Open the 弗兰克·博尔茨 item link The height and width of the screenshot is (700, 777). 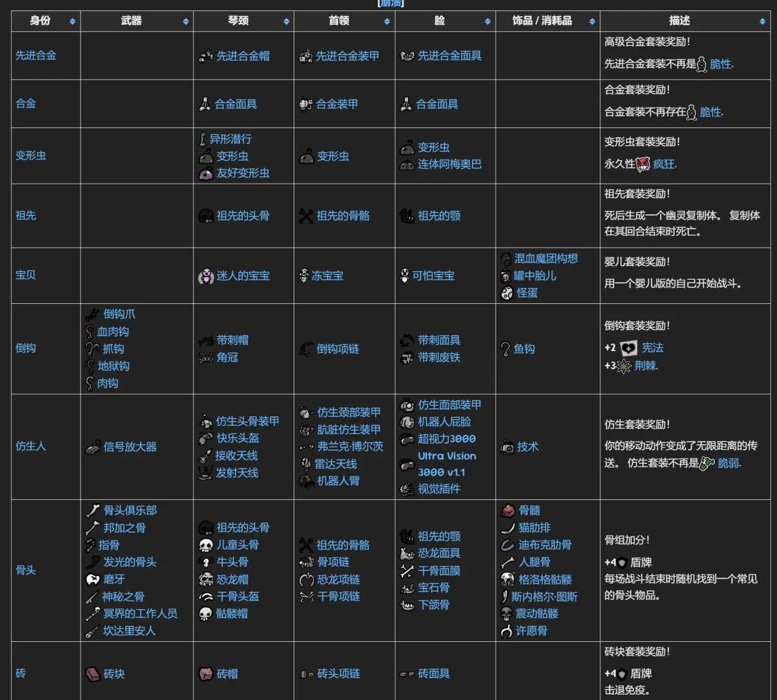[x=351, y=446]
